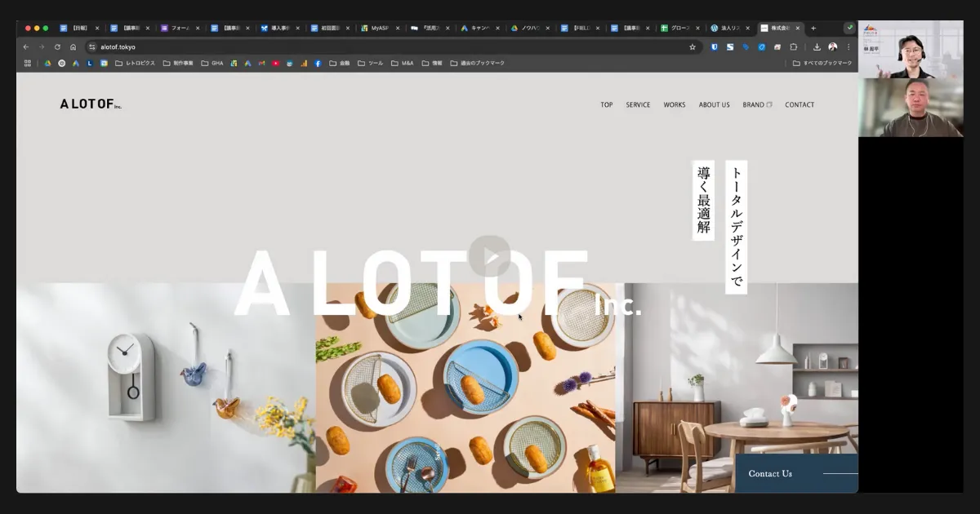Open the Facebook bookmark icon
This screenshot has height=514, width=980.
tap(318, 63)
